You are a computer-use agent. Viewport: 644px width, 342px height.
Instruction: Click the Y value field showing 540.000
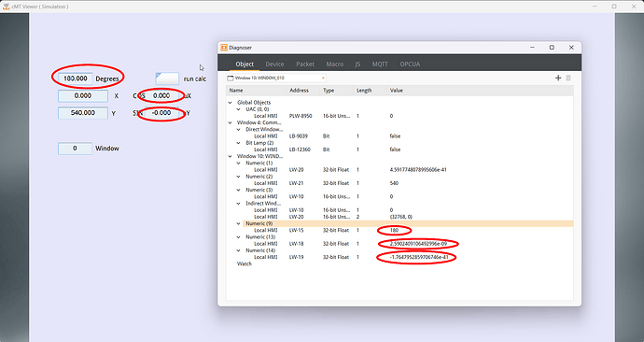pos(83,113)
